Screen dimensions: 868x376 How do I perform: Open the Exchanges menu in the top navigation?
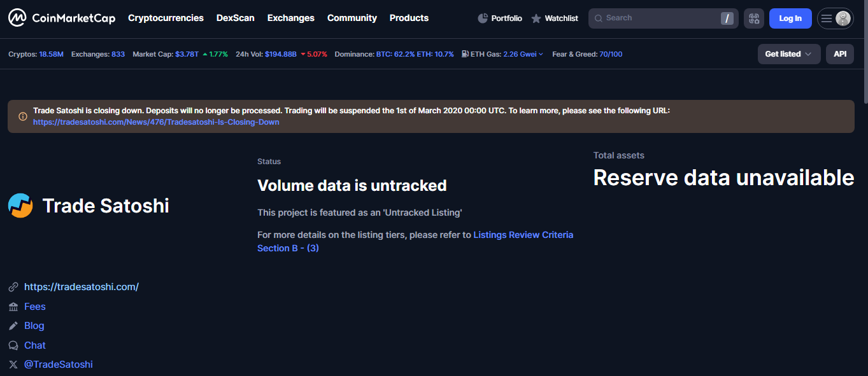tap(291, 18)
